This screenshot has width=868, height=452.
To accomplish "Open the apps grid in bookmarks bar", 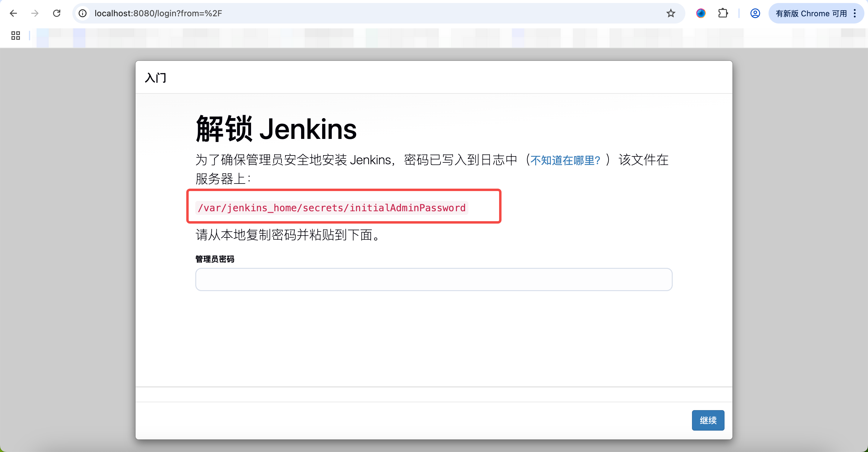I will (15, 35).
